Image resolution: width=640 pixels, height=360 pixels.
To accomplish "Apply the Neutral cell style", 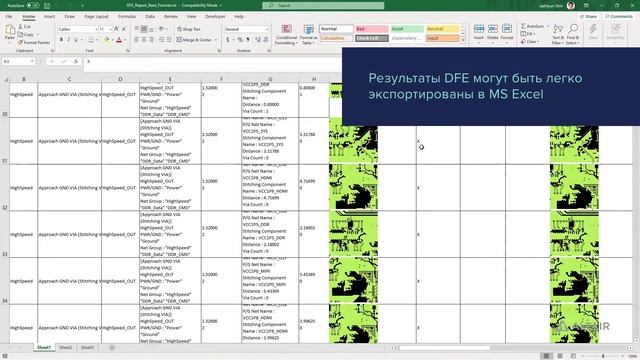I will (x=442, y=29).
